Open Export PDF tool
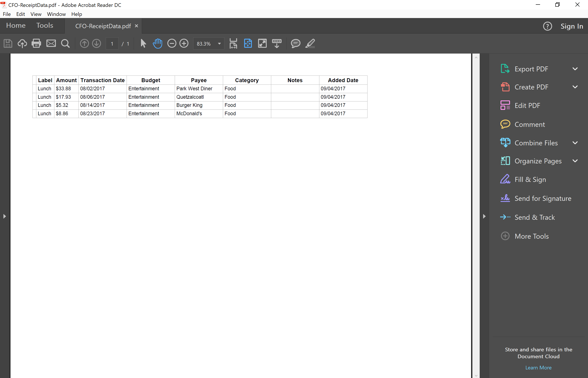This screenshot has height=378, width=588. tap(524, 69)
